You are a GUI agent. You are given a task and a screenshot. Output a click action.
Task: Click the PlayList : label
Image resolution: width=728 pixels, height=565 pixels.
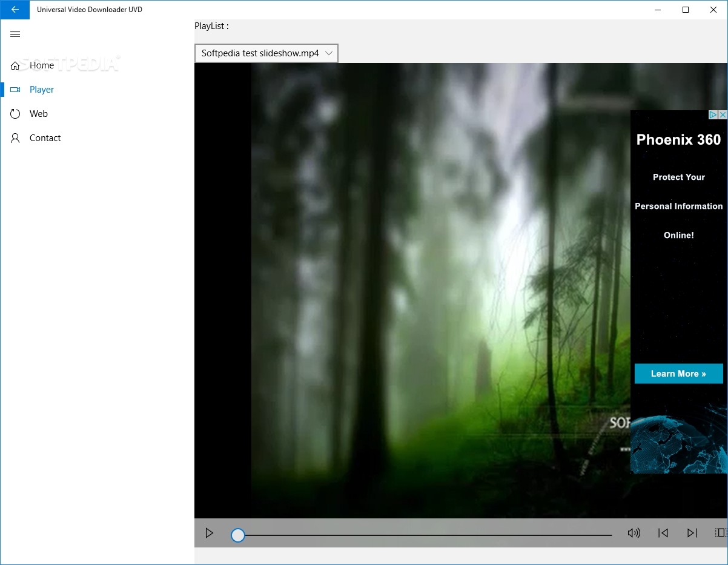[x=211, y=26]
